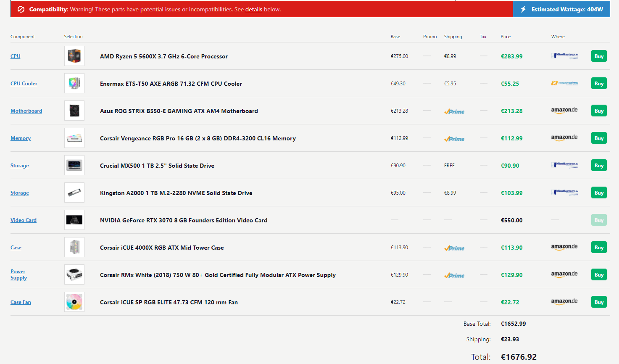Viewport: 619px width, 364px height.
Task: Click the Buy button for the CPU
Action: [x=599, y=56]
